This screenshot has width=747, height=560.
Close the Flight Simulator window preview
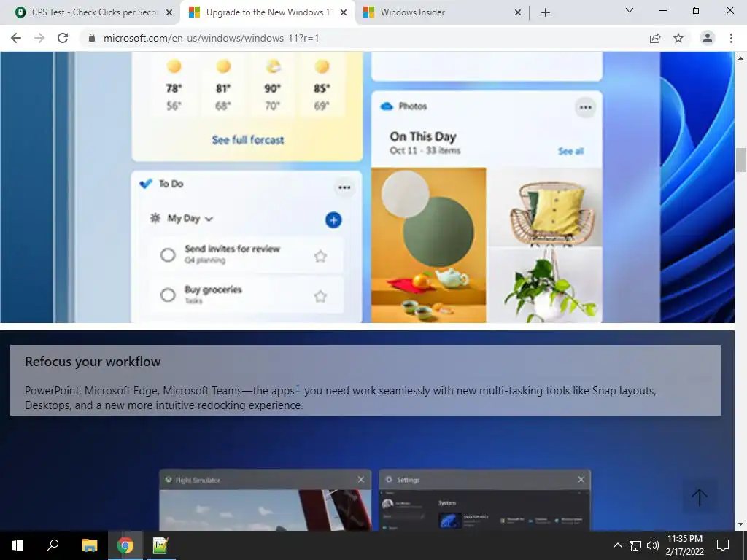pos(360,480)
